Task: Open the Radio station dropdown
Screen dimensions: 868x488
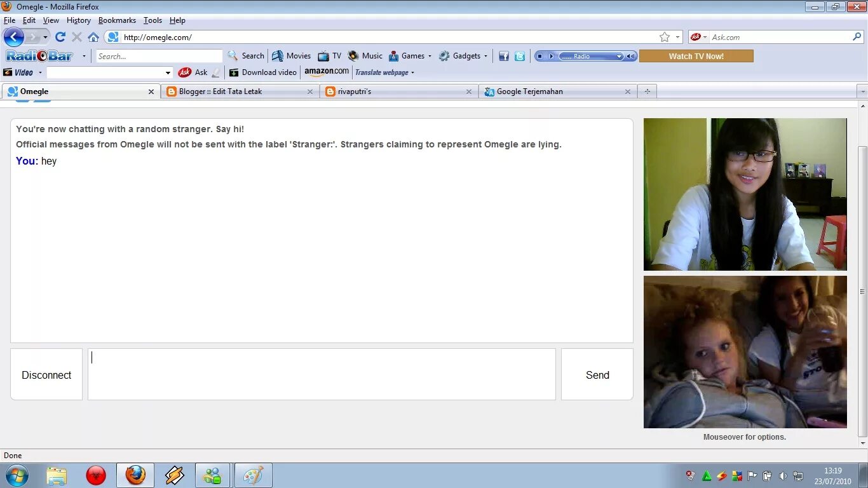Action: click(619, 56)
